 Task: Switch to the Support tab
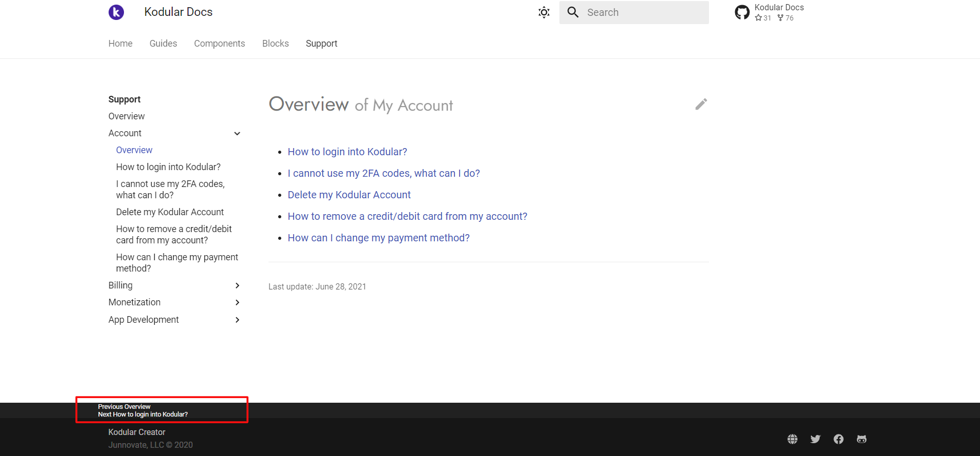[322, 44]
